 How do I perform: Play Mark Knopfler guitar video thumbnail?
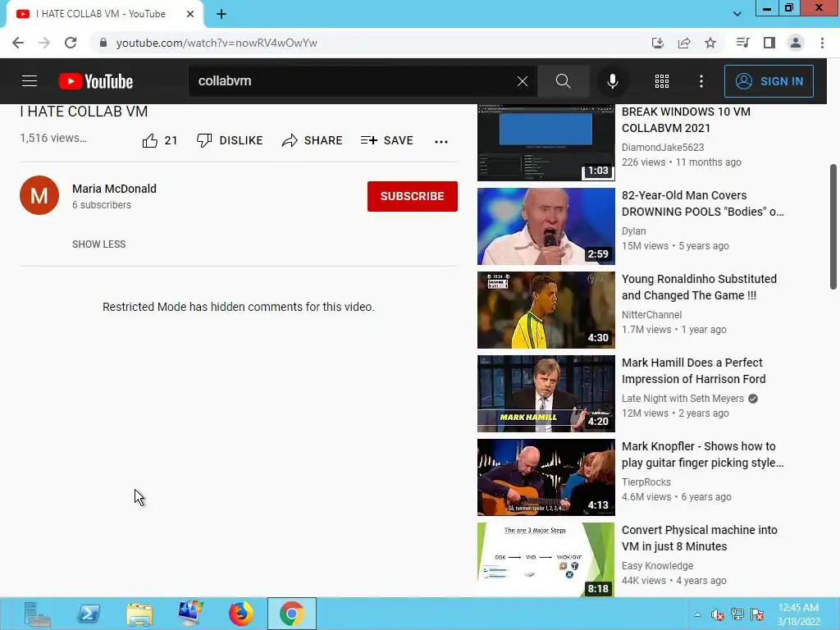tap(546, 477)
